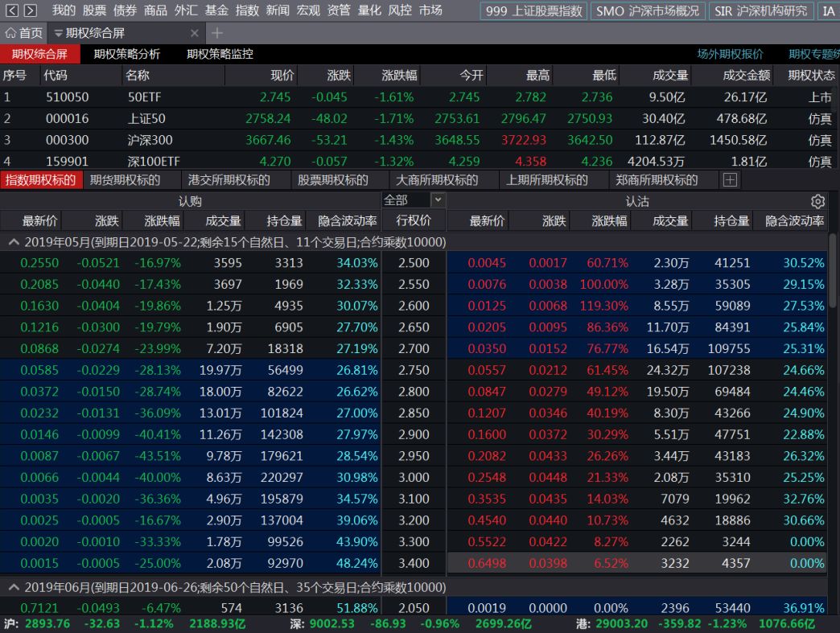Open the 外汇 menu
840x633 pixels.
pos(186,10)
